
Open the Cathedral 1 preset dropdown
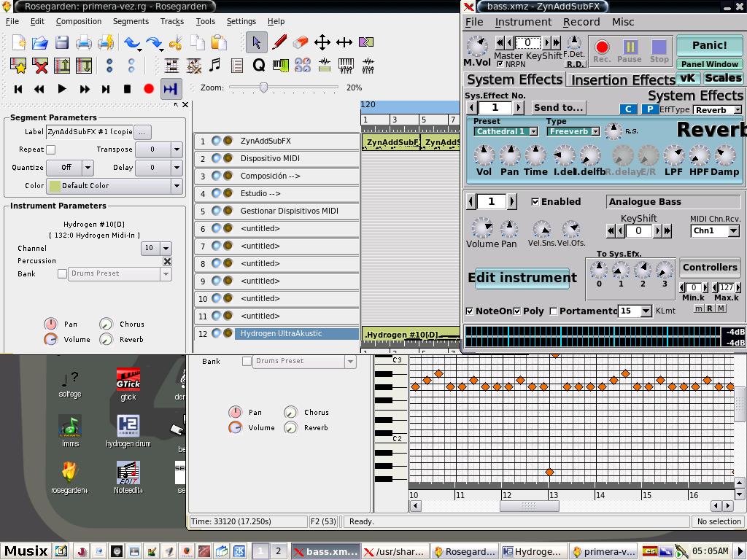tap(506, 131)
